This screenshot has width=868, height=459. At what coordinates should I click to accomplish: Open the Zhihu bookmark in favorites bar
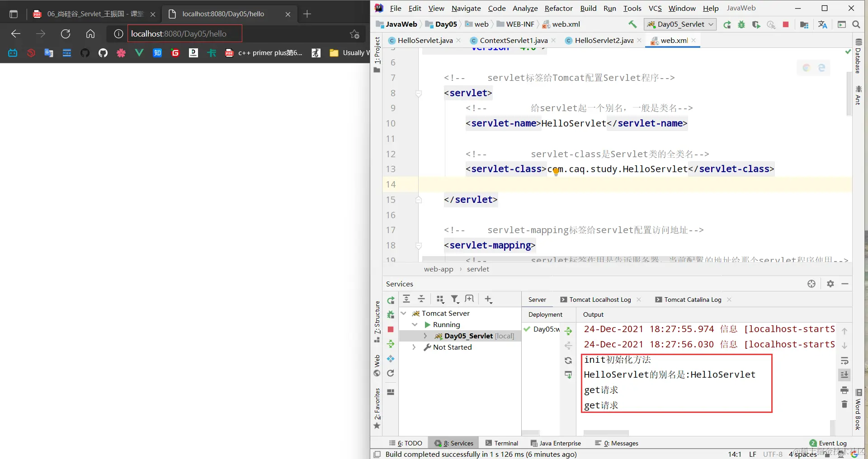click(157, 53)
